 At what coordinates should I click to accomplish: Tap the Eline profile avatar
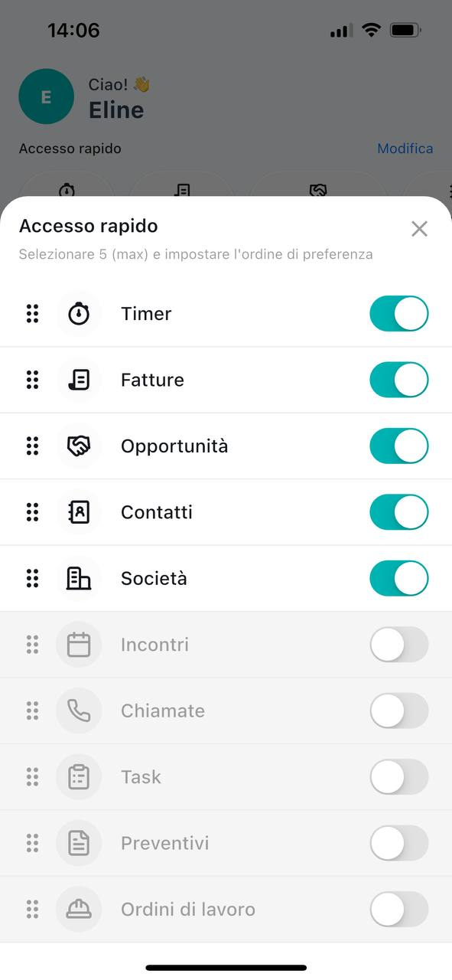(46, 96)
